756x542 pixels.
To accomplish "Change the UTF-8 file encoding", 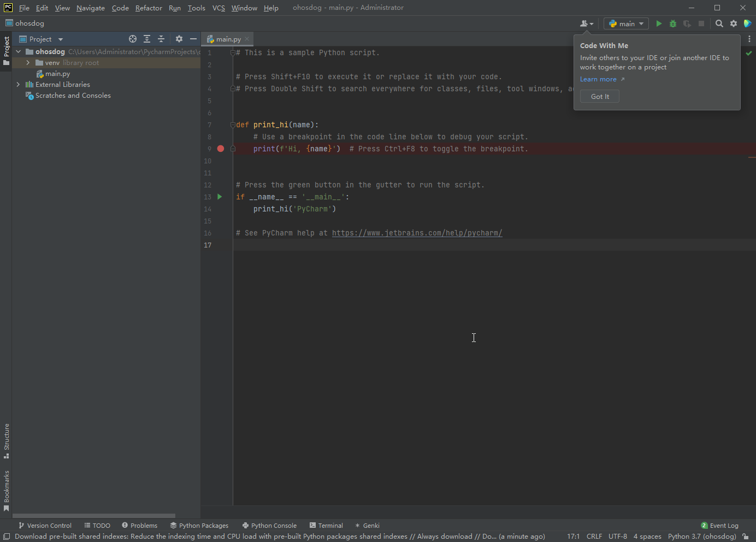I will (x=618, y=537).
